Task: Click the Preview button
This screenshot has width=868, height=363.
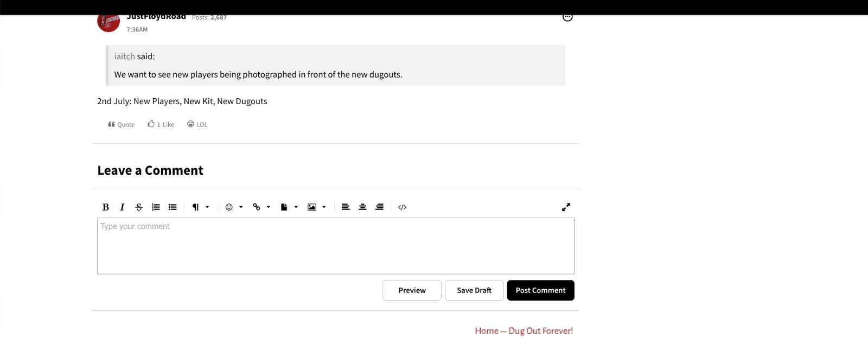Action: click(412, 290)
